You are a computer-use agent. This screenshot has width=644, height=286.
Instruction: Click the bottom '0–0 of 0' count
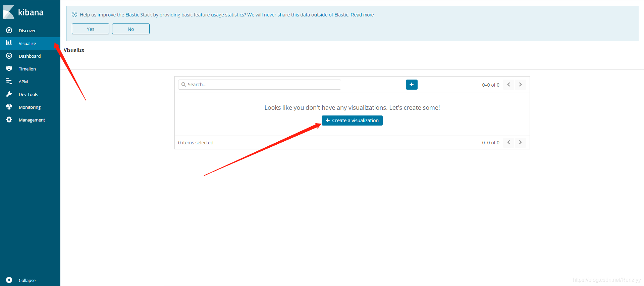(491, 143)
